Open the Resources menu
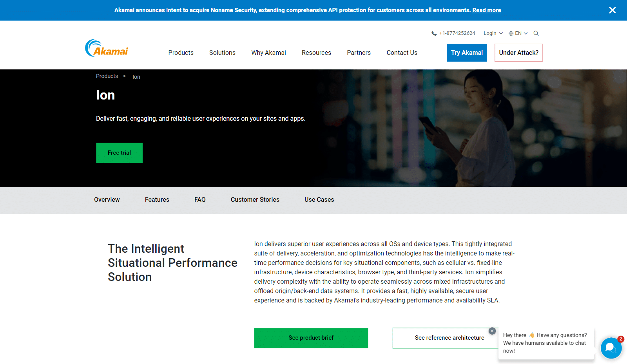 point(316,53)
